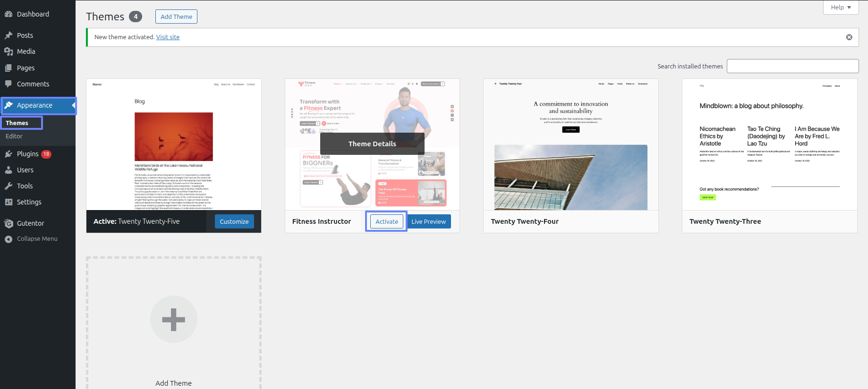Click the Add Theme button near the title
The height and width of the screenshot is (389, 868).
(x=176, y=17)
